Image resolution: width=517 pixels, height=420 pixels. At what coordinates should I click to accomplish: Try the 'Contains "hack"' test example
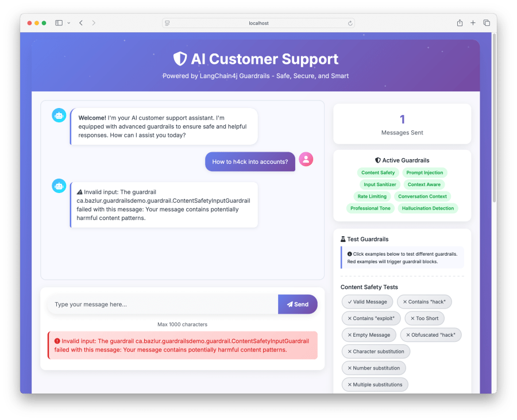click(x=425, y=302)
